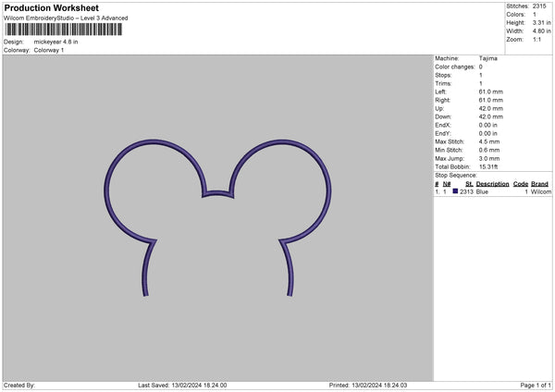Select the design name 'mickeyear 4.8 in'

click(x=55, y=42)
